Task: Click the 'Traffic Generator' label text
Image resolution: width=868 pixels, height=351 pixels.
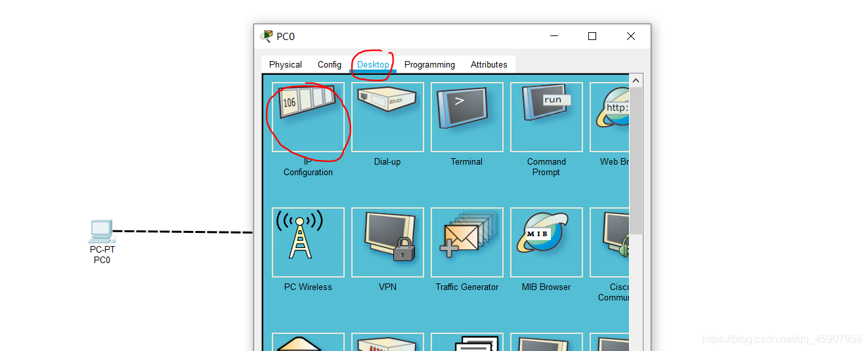Action: tap(467, 287)
